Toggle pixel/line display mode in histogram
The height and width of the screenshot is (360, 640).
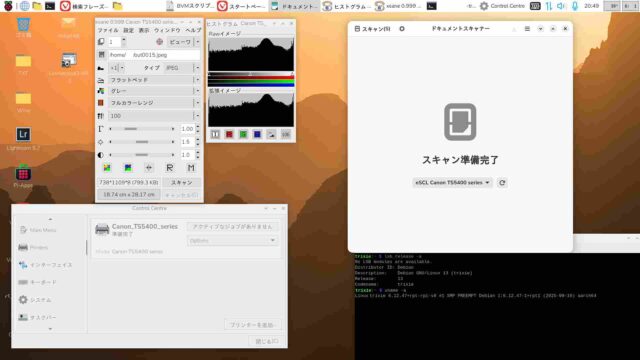point(271,134)
